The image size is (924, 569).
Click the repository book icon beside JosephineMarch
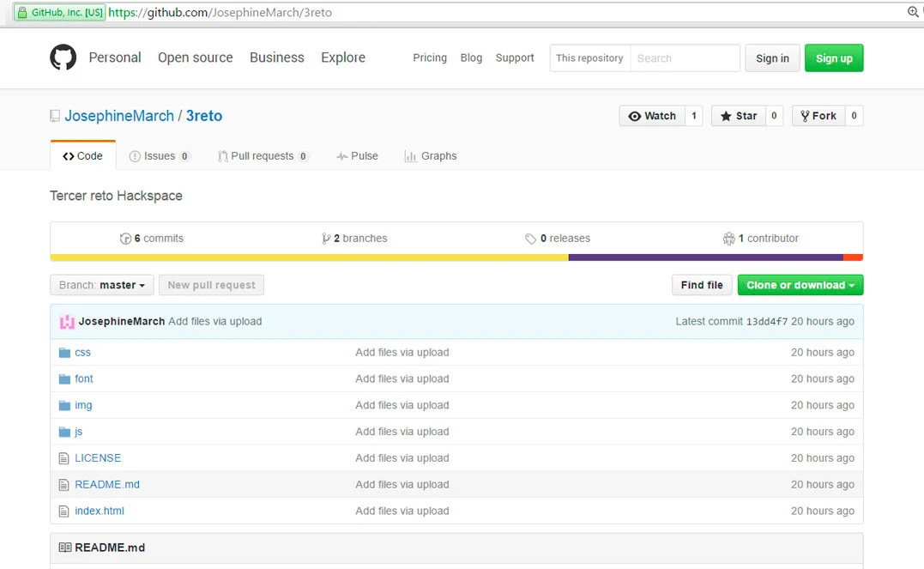55,116
